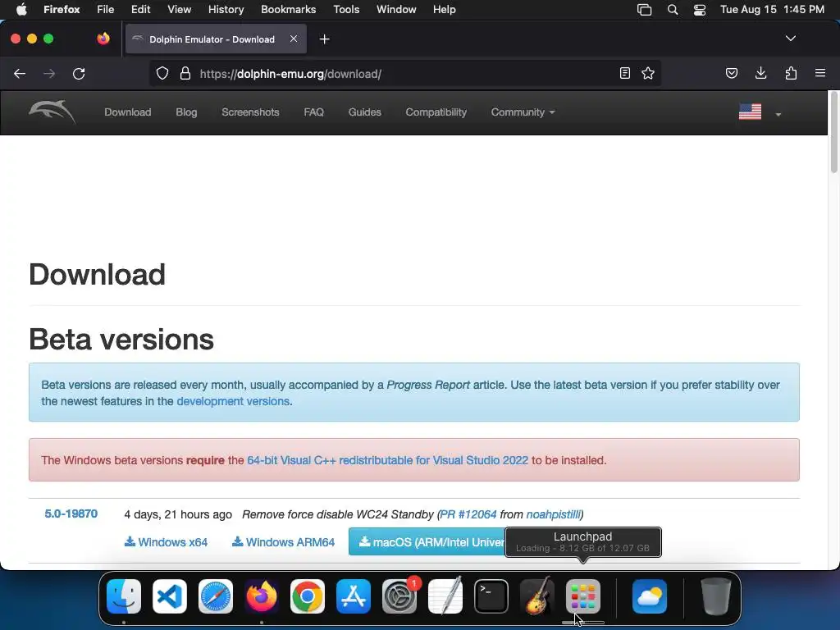Toggle reader view icon
Image resolution: width=840 pixels, height=630 pixels.
(624, 73)
